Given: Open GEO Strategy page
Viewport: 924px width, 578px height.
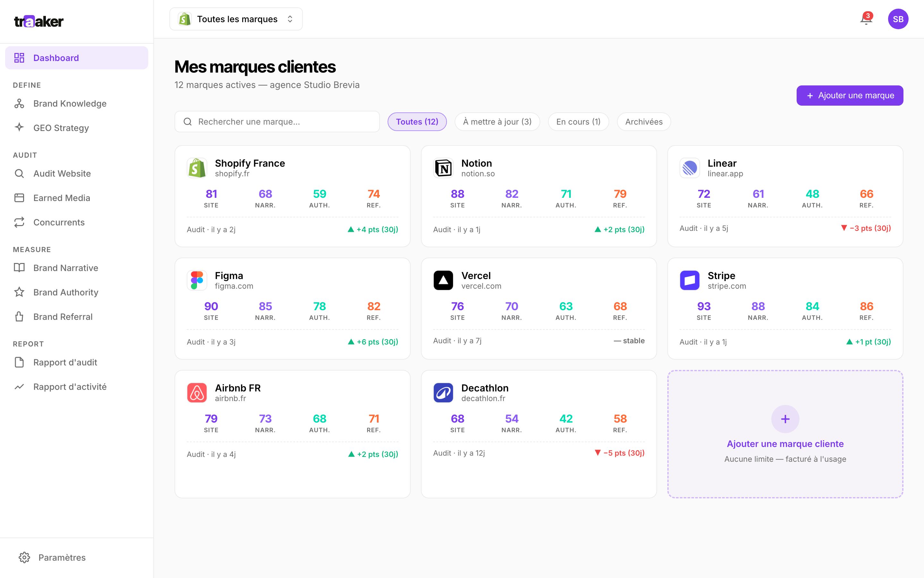Looking at the screenshot, I should [x=76, y=128].
